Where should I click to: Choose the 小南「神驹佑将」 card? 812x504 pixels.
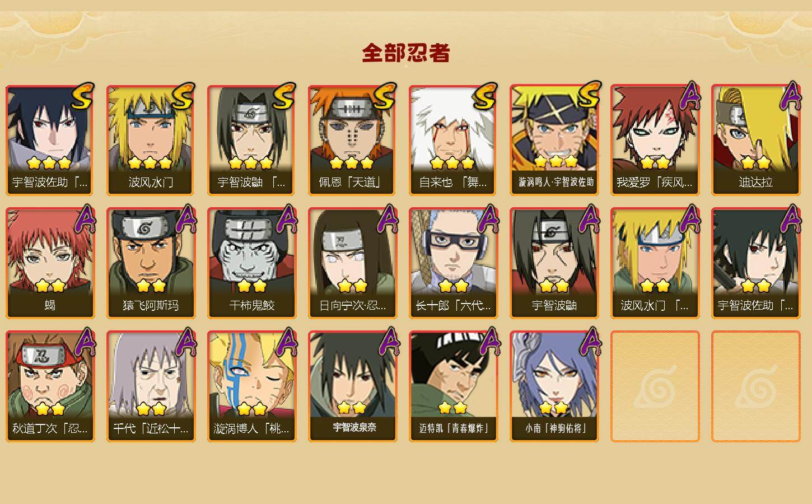[x=554, y=386]
